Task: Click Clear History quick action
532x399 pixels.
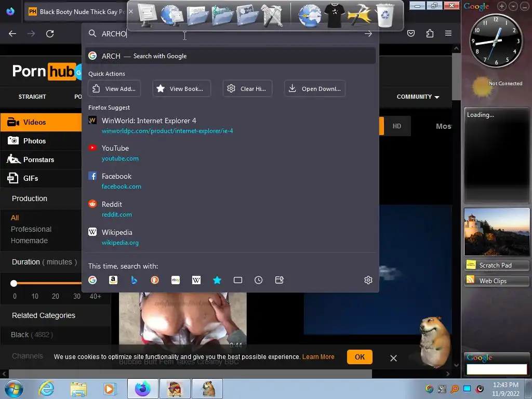Action: (247, 88)
